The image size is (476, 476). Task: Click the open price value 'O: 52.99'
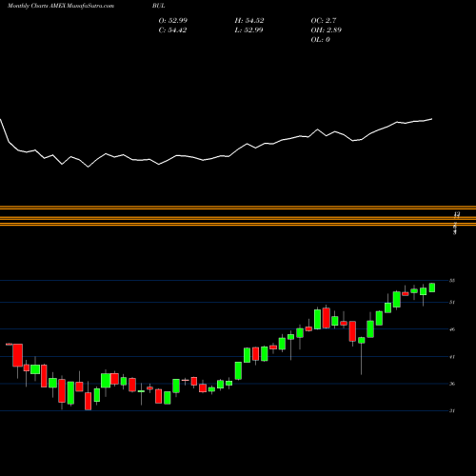click(173, 21)
